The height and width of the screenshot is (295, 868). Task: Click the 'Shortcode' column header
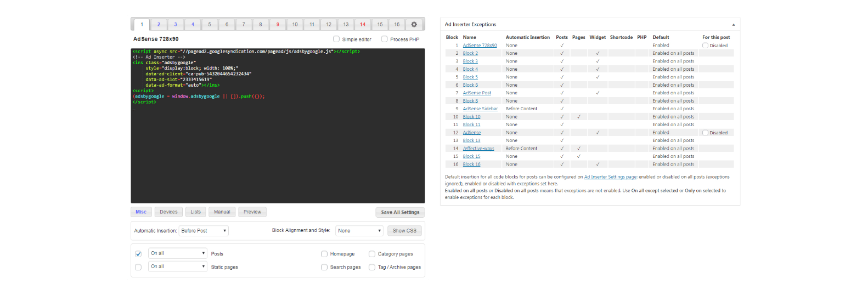621,37
